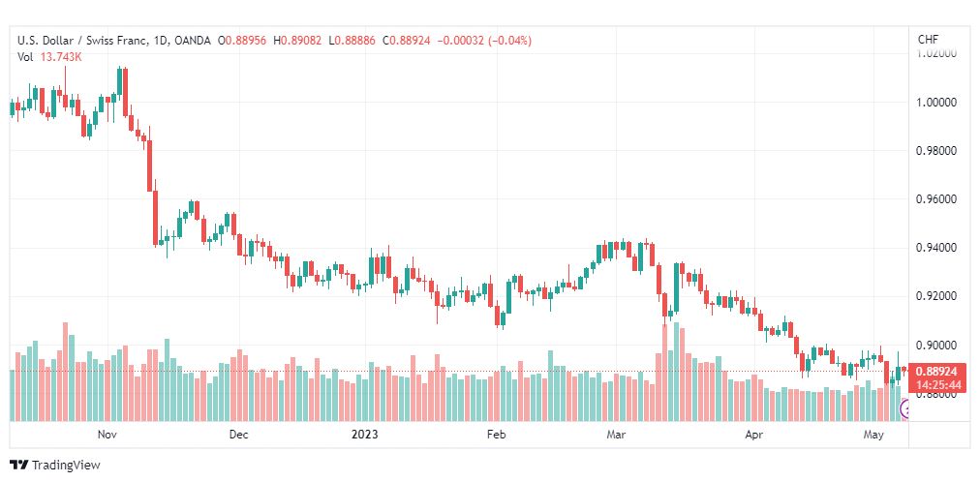Click the purple event marker near May
This screenshot has height=482, width=980.
pyautogui.click(x=903, y=409)
